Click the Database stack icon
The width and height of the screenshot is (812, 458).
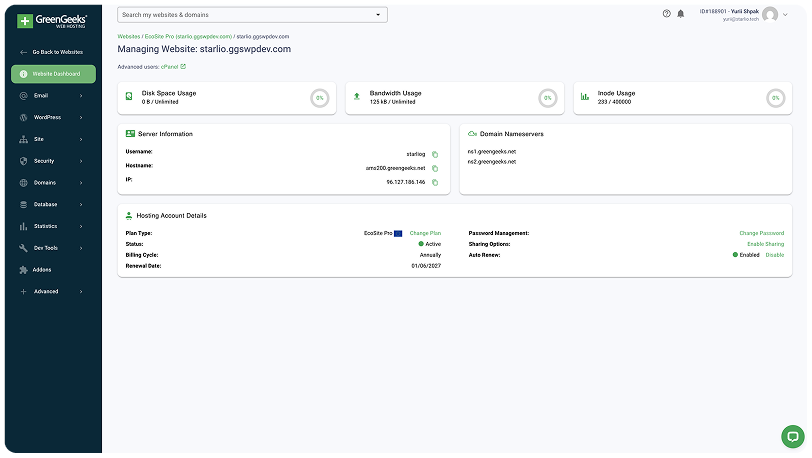(23, 205)
